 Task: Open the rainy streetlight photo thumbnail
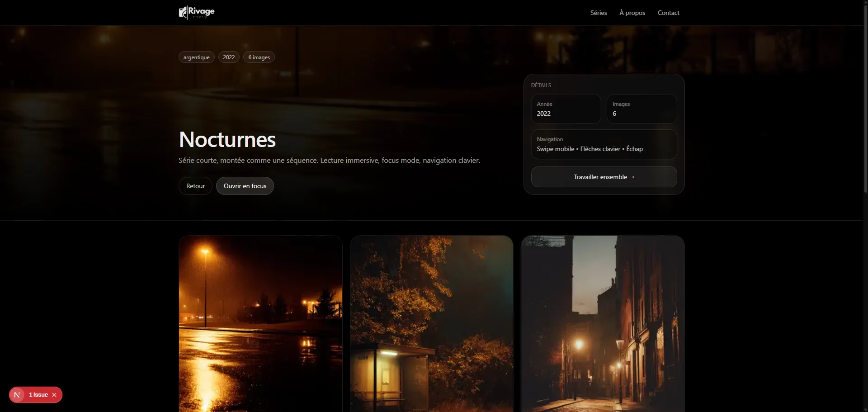(260, 323)
